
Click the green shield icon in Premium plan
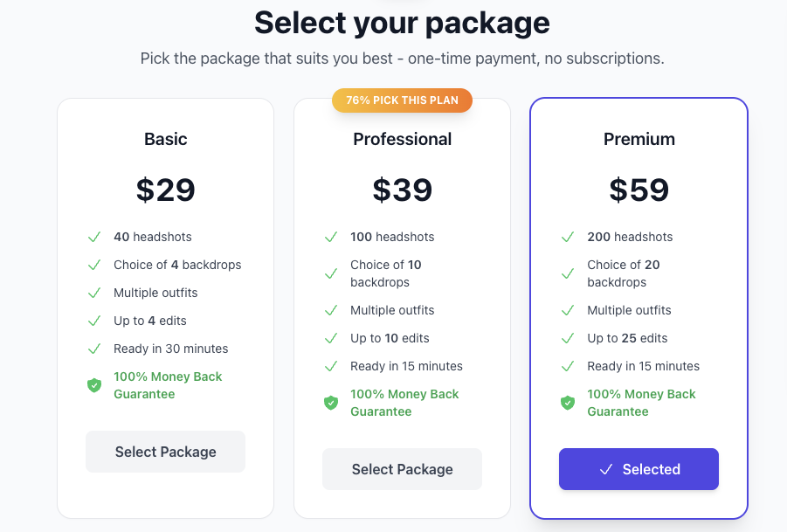[568, 403]
